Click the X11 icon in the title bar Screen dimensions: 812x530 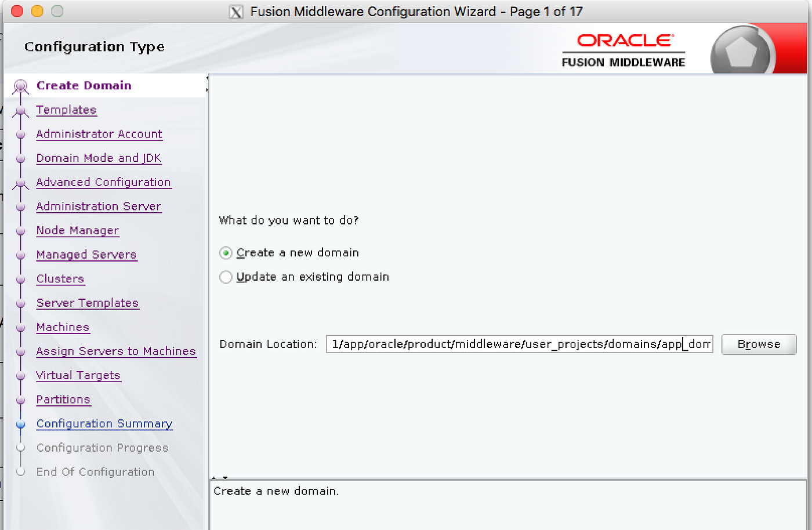(236, 12)
